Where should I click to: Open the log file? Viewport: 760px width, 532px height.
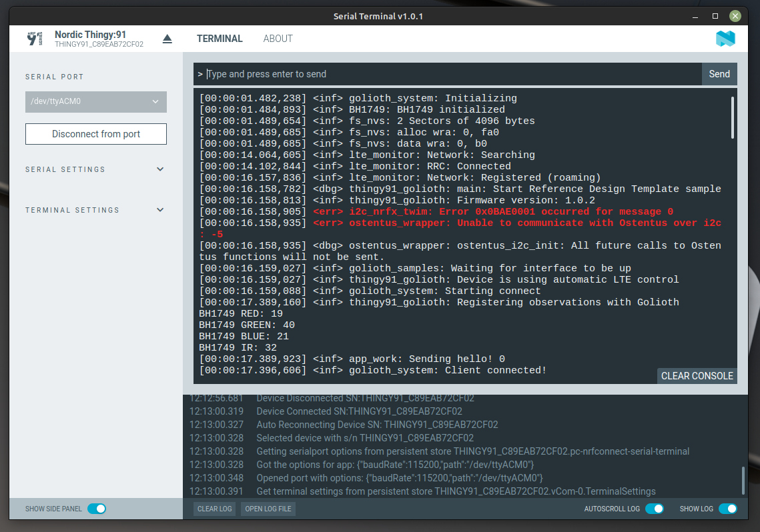pyautogui.click(x=268, y=508)
